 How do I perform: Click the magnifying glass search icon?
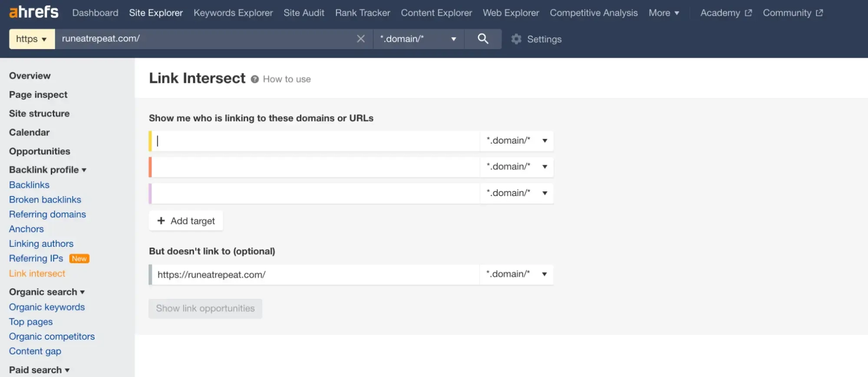[483, 39]
